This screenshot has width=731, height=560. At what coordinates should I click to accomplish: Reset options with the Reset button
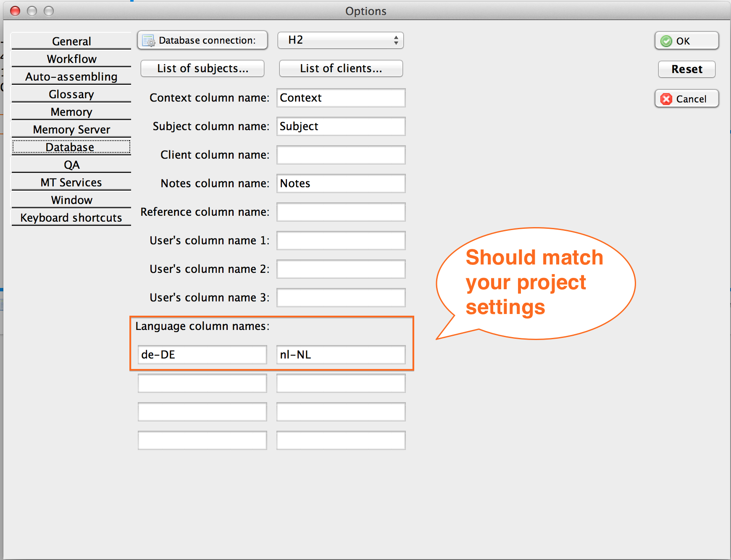[686, 69]
